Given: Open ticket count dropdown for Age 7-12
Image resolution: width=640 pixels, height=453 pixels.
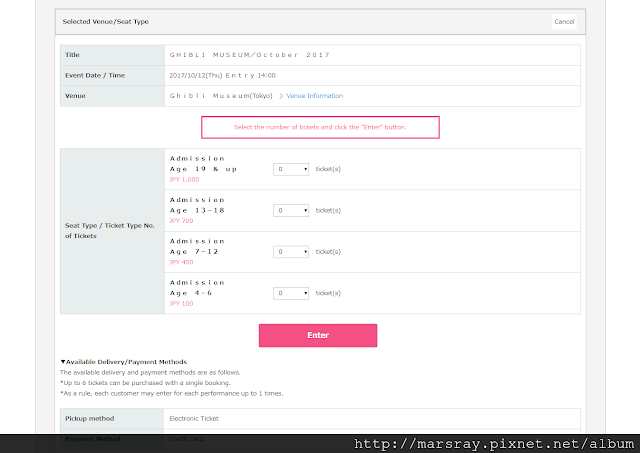Looking at the screenshot, I should (291, 252).
